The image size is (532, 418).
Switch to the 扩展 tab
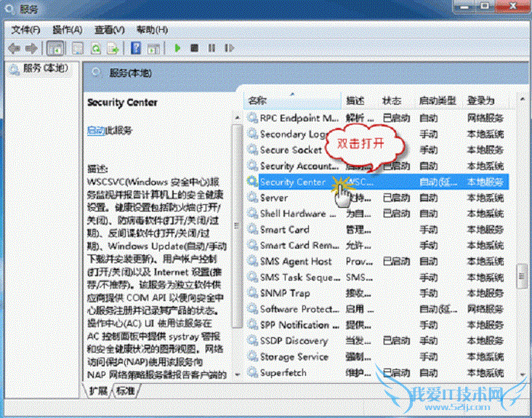point(98,391)
